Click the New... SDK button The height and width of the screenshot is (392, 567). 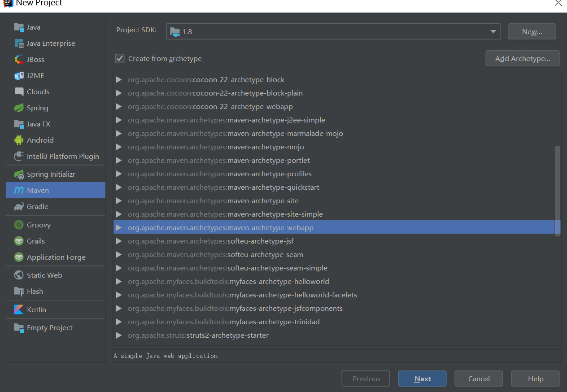tap(532, 31)
